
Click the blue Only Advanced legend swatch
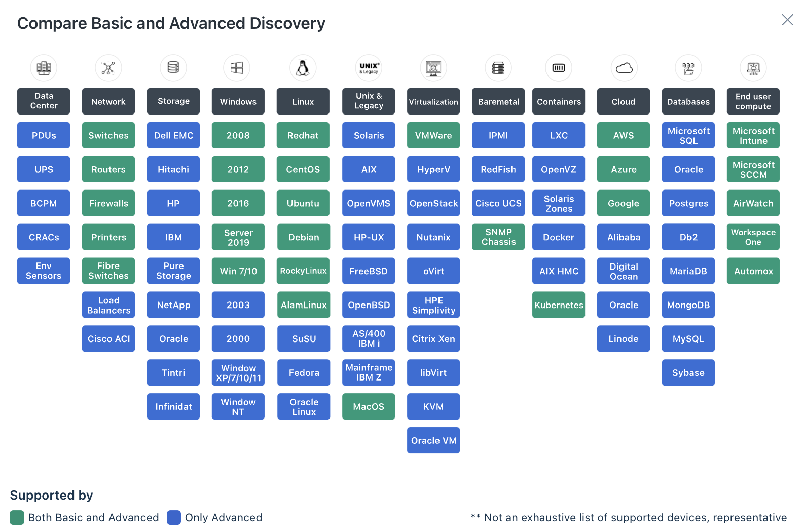[174, 518]
